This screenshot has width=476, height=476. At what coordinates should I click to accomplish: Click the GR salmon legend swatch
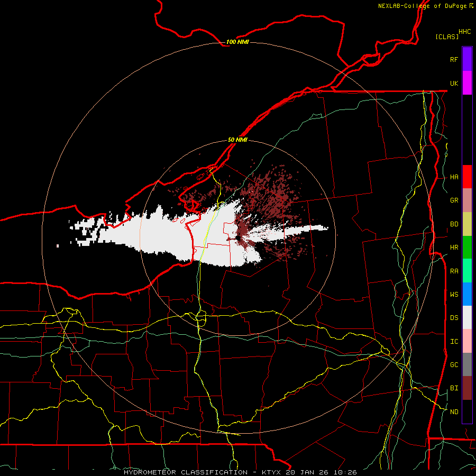pos(467,200)
